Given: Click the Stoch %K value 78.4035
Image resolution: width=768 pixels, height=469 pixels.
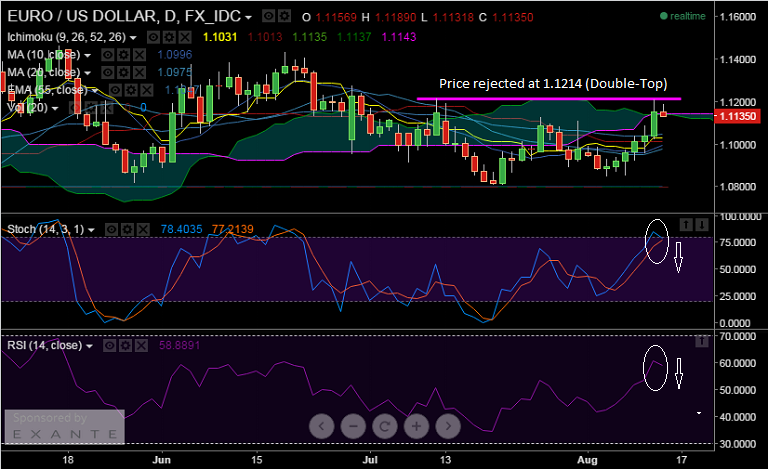Looking at the screenshot, I should click(x=181, y=229).
